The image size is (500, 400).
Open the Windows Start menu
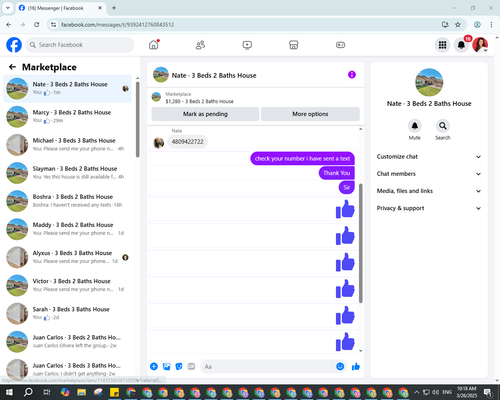coord(9,392)
